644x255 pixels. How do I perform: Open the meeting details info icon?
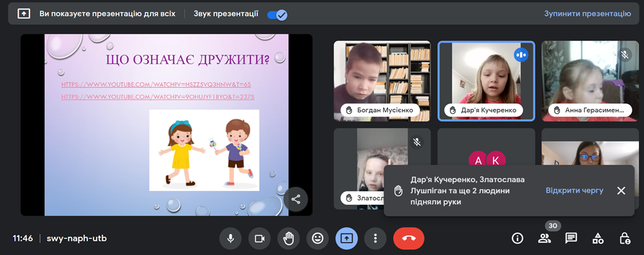(x=517, y=238)
